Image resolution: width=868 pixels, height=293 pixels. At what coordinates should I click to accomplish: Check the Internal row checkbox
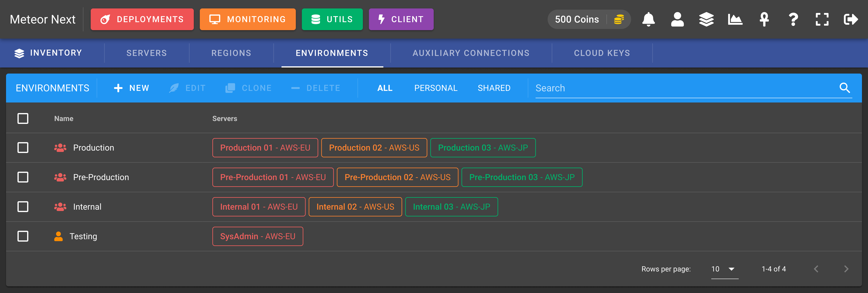[23, 207]
